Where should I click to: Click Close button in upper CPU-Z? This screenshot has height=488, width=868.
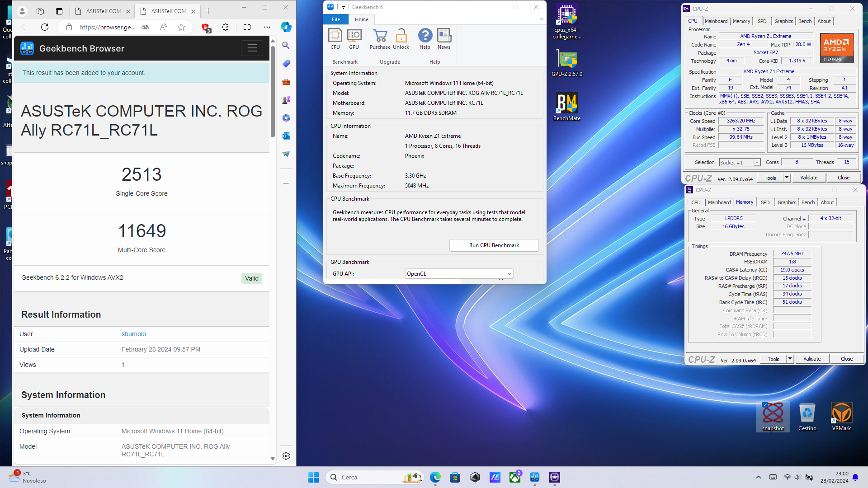pyautogui.click(x=843, y=178)
